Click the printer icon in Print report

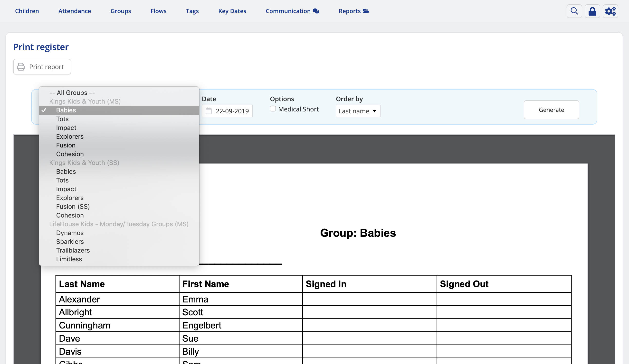pyautogui.click(x=21, y=67)
